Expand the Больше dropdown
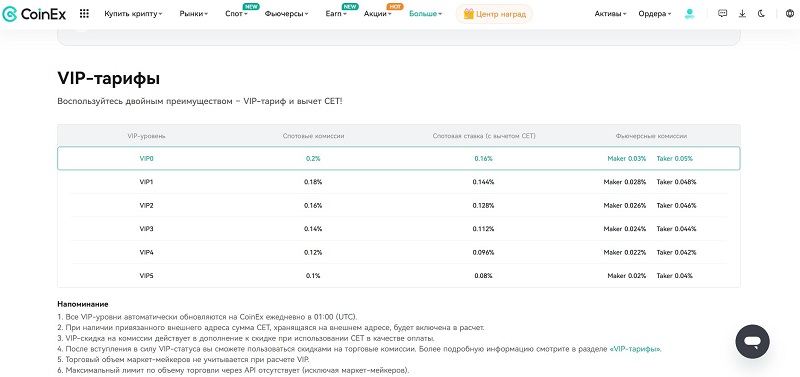800x377 pixels. pos(426,14)
